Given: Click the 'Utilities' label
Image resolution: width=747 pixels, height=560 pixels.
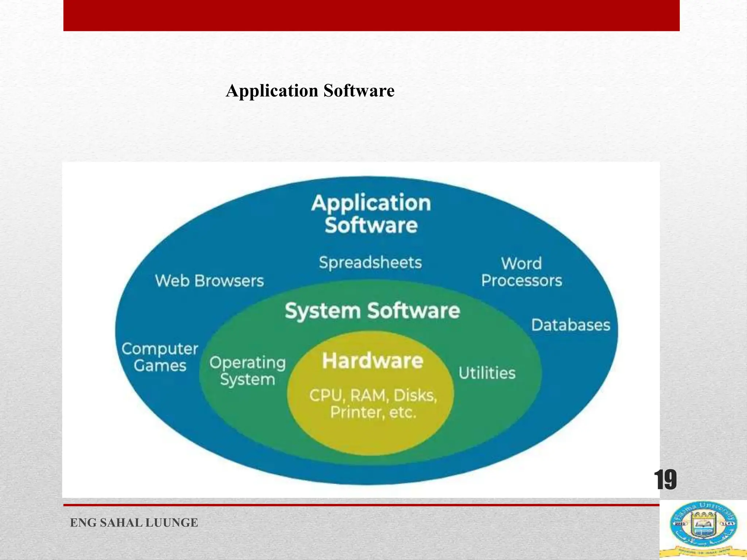Looking at the screenshot, I should click(487, 373).
